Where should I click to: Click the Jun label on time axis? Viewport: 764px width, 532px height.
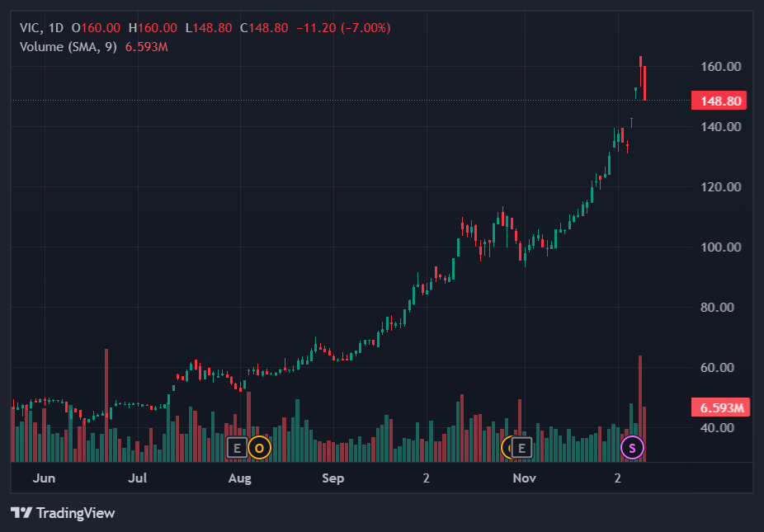(44, 478)
